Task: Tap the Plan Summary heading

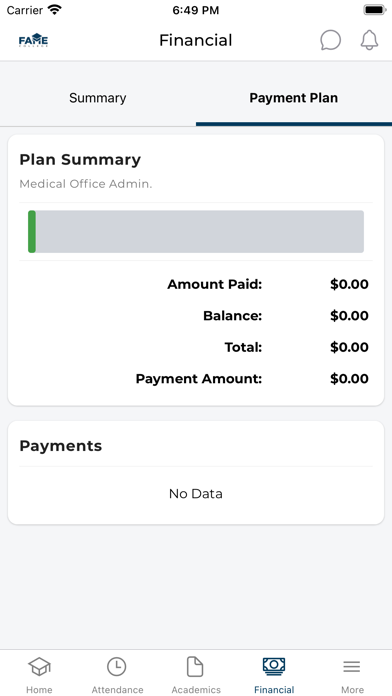Action: click(x=80, y=159)
